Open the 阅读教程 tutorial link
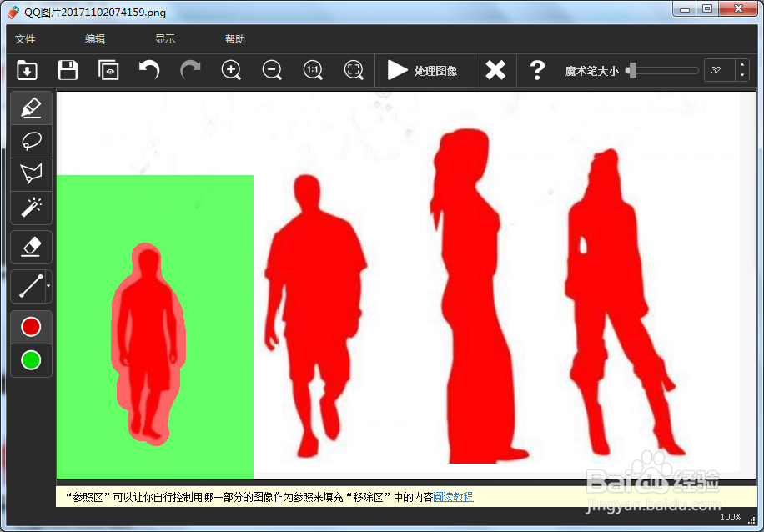This screenshot has height=532, width=764. (453, 497)
